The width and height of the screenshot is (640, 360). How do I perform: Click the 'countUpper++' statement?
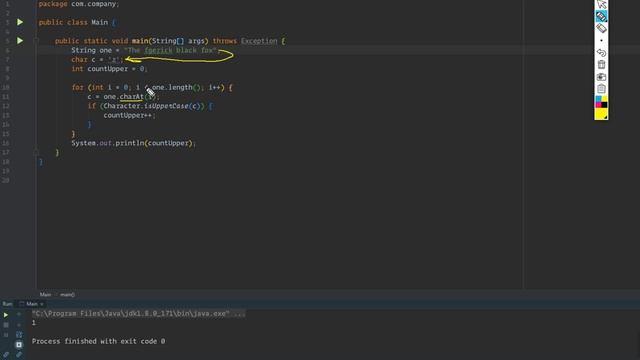[129, 116]
